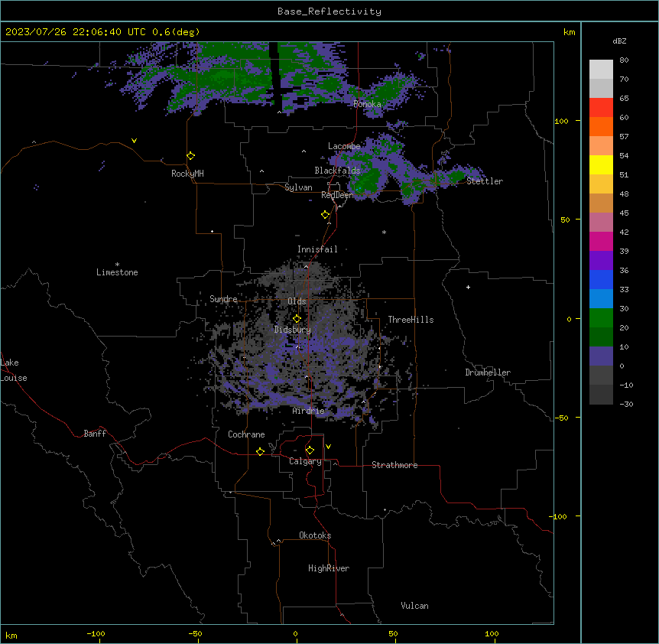Viewport: 659px width, 644px height.
Task: Click the -100 tick label on the bottom axis
Action: tap(96, 633)
